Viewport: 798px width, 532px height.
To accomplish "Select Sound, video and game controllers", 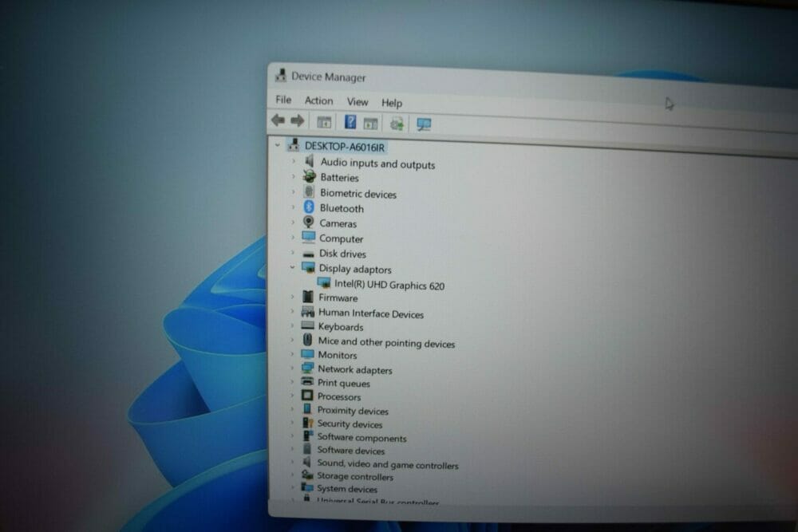I will point(387,464).
